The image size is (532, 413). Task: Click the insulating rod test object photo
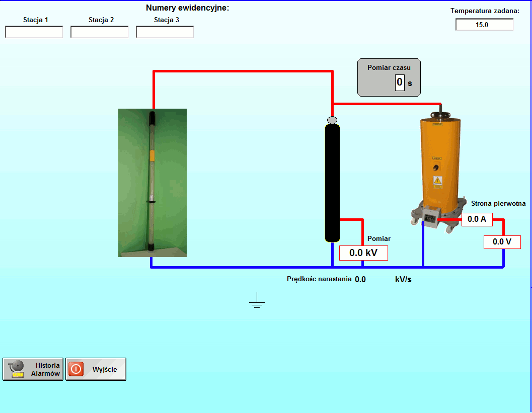[153, 183]
